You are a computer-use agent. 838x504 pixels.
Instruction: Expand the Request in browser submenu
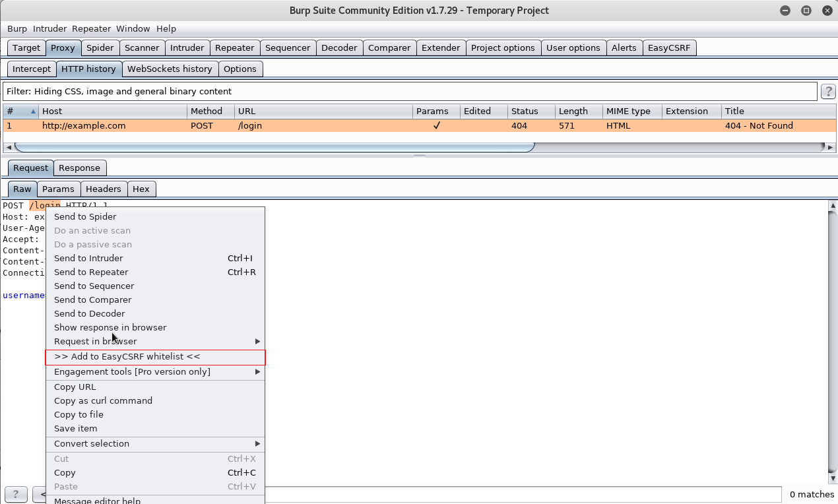pos(258,341)
